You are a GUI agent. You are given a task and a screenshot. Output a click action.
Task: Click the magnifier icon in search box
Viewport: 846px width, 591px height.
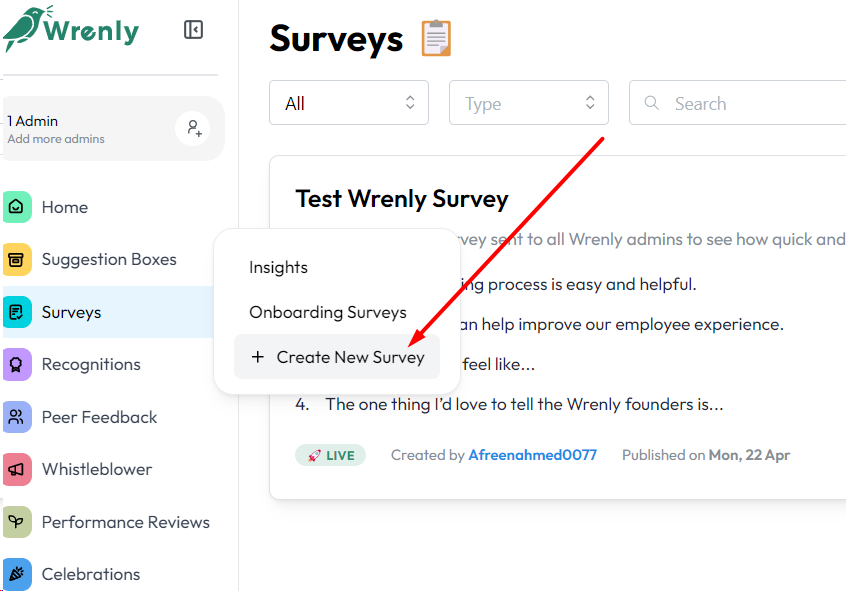click(x=652, y=103)
